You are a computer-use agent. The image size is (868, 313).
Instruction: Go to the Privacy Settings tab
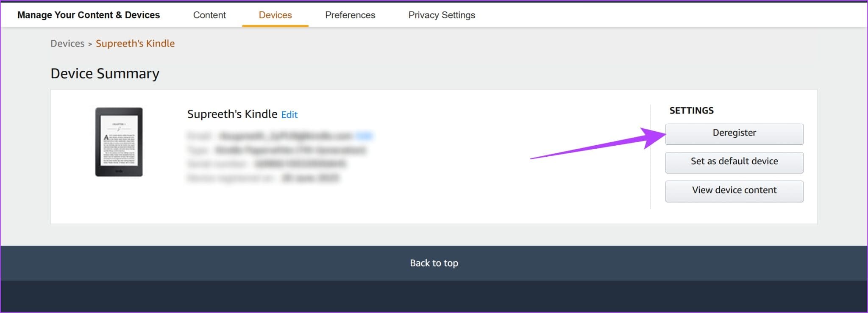442,15
